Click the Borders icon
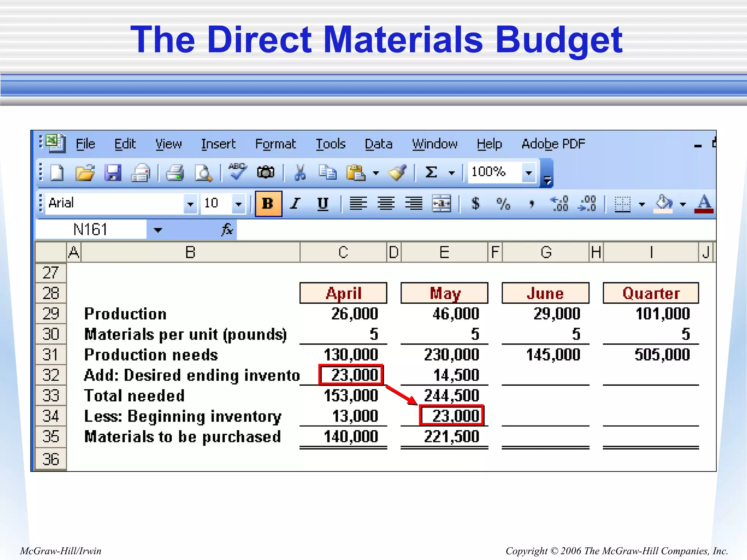 (x=622, y=204)
